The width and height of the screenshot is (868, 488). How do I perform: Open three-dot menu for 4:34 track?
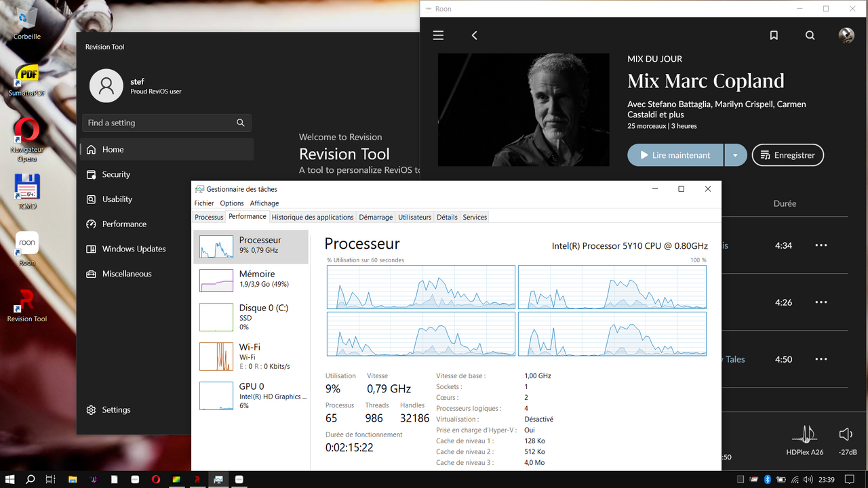821,245
